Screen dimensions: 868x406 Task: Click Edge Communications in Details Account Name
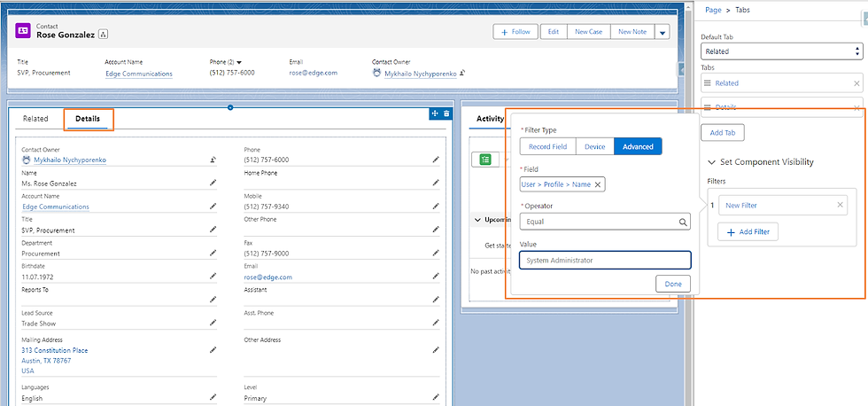tap(55, 207)
